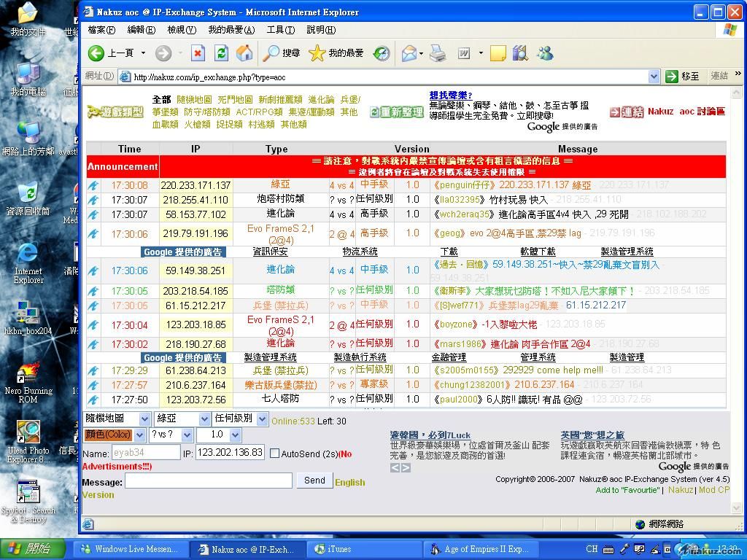Open the 檢視(V) menu

pos(182,30)
